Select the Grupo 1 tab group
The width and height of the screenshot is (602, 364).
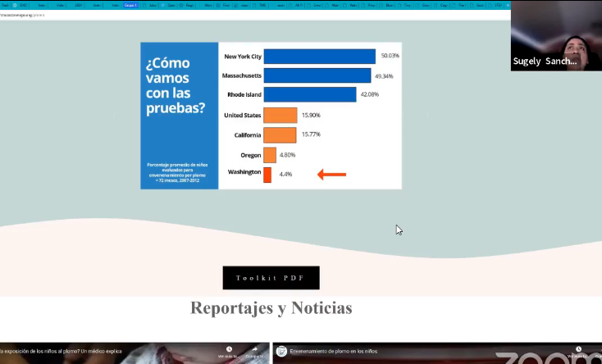130,5
